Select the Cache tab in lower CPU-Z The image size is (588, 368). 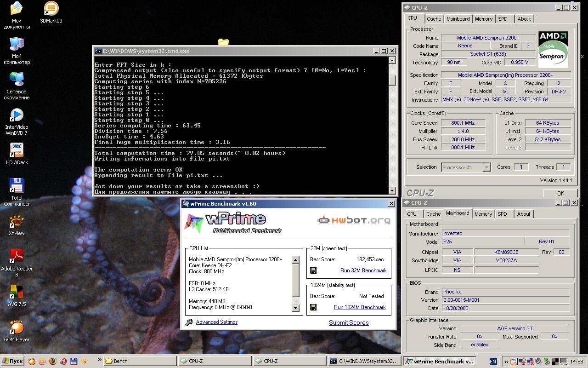[433, 214]
